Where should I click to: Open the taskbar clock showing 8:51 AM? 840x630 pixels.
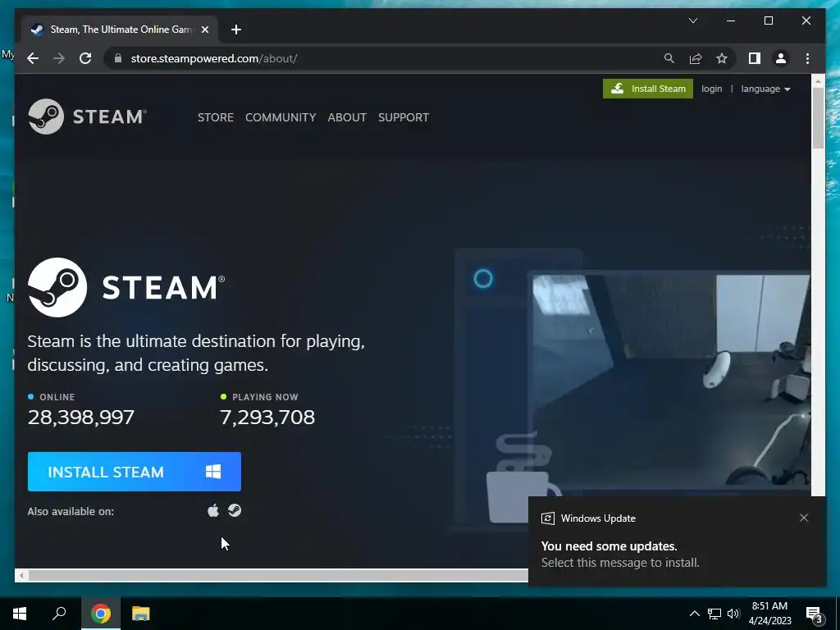[x=769, y=614]
